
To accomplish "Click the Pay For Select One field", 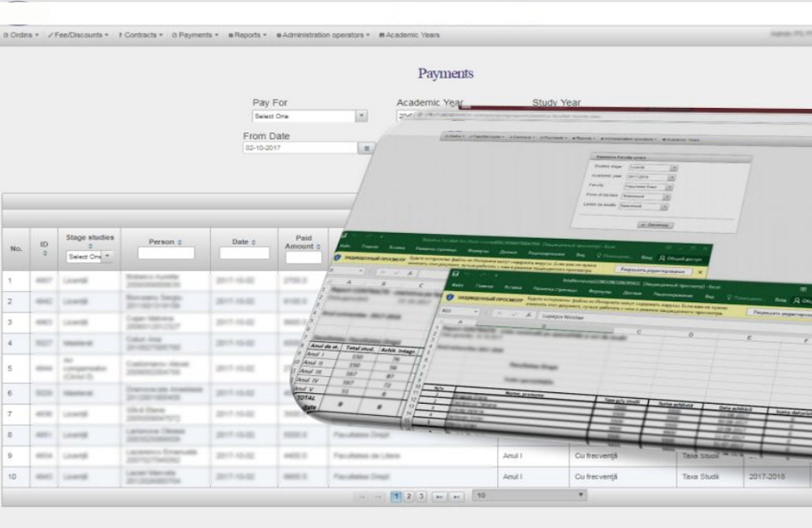I will click(304, 116).
